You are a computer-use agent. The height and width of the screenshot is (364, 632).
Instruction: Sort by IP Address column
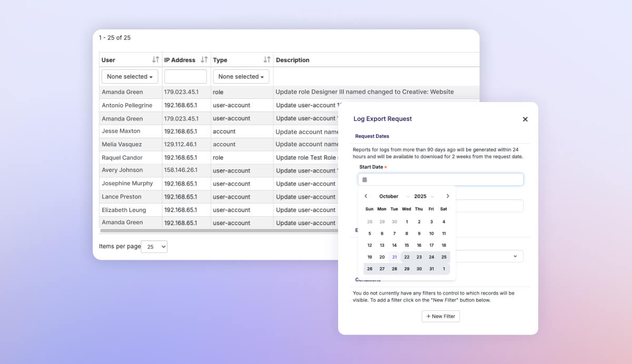click(x=204, y=60)
